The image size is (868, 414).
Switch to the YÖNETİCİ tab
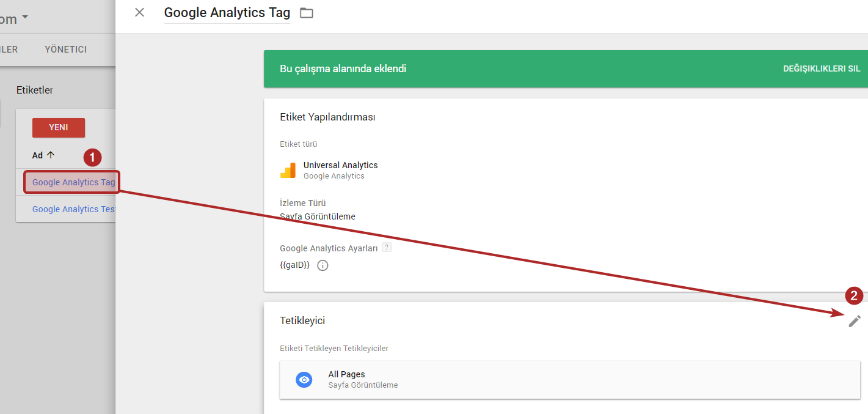pyautogui.click(x=66, y=50)
